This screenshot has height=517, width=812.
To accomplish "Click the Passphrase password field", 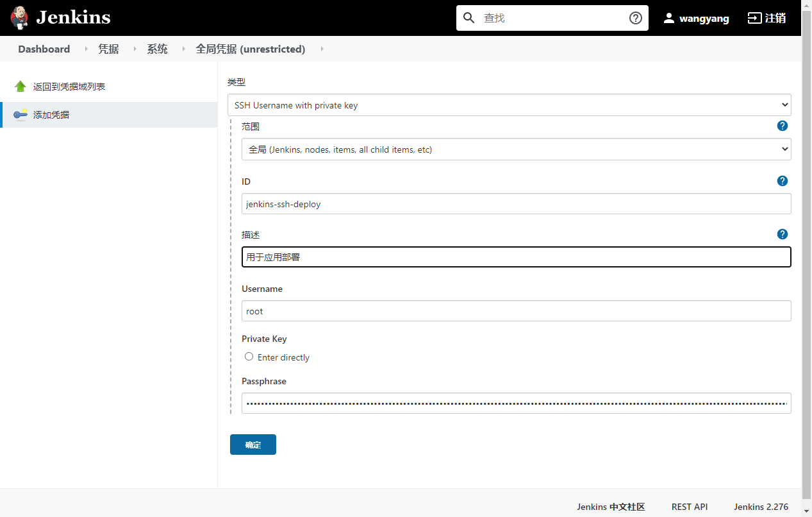I will [x=517, y=403].
